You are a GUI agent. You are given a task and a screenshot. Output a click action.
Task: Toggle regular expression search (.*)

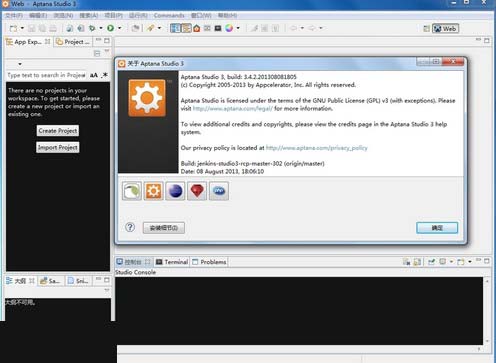[105, 75]
